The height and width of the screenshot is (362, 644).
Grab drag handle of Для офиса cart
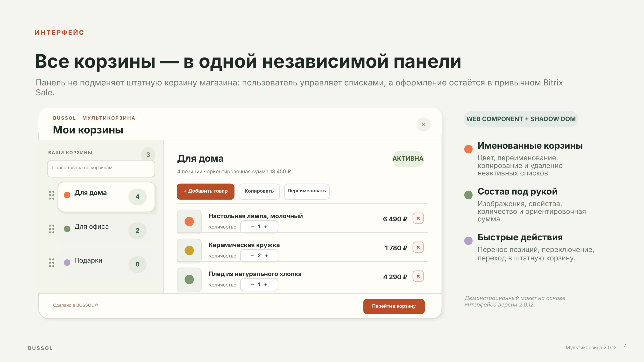51,229
